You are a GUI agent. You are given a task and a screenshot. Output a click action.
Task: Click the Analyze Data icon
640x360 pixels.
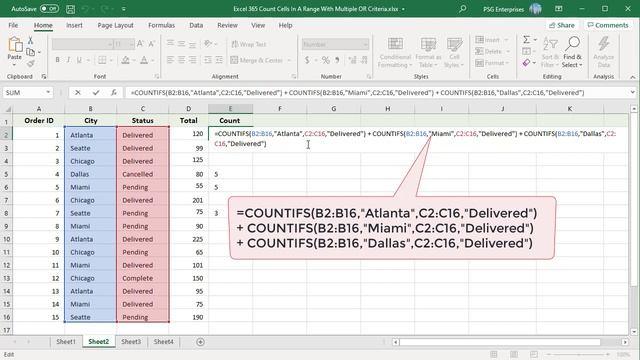(x=604, y=52)
